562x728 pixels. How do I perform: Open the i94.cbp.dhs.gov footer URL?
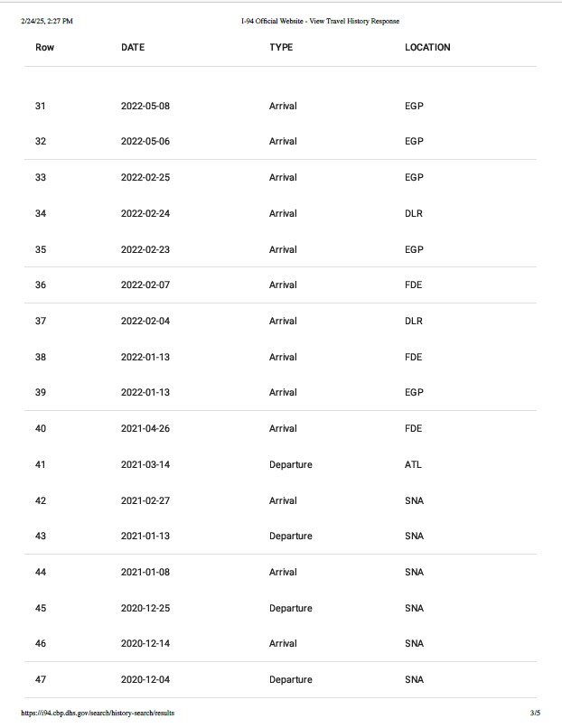[98, 714]
